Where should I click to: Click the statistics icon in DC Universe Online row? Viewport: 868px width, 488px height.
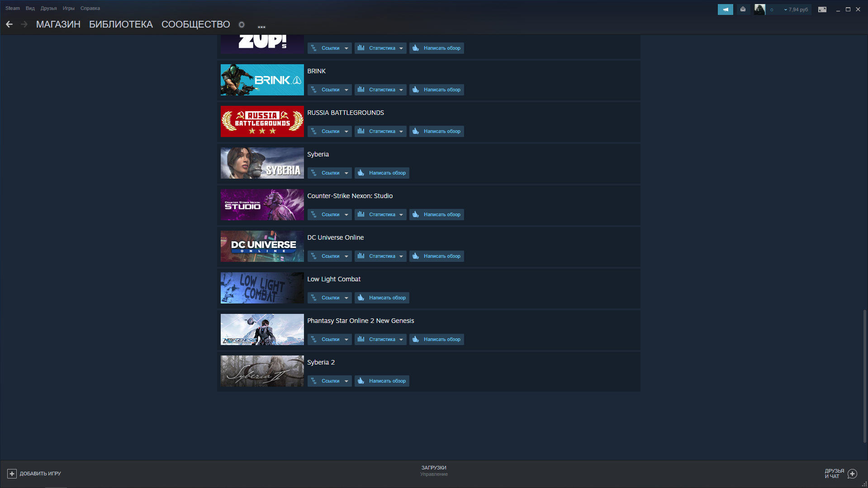pyautogui.click(x=361, y=256)
